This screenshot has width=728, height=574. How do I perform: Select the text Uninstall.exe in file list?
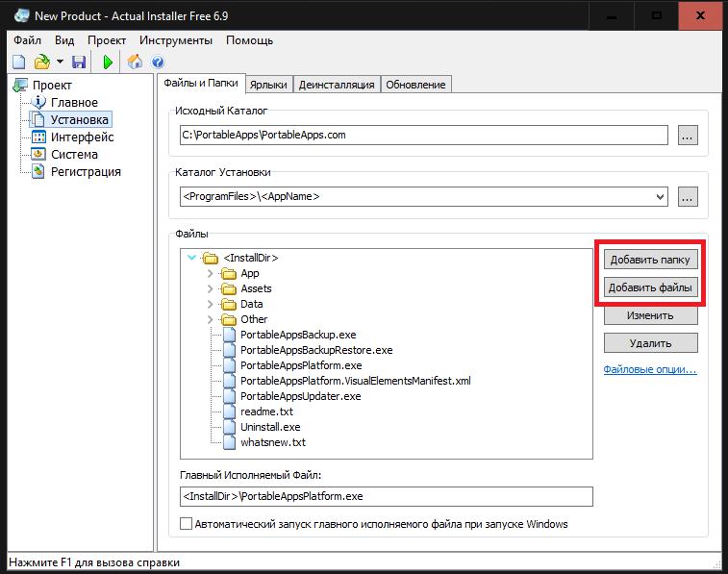tap(270, 427)
